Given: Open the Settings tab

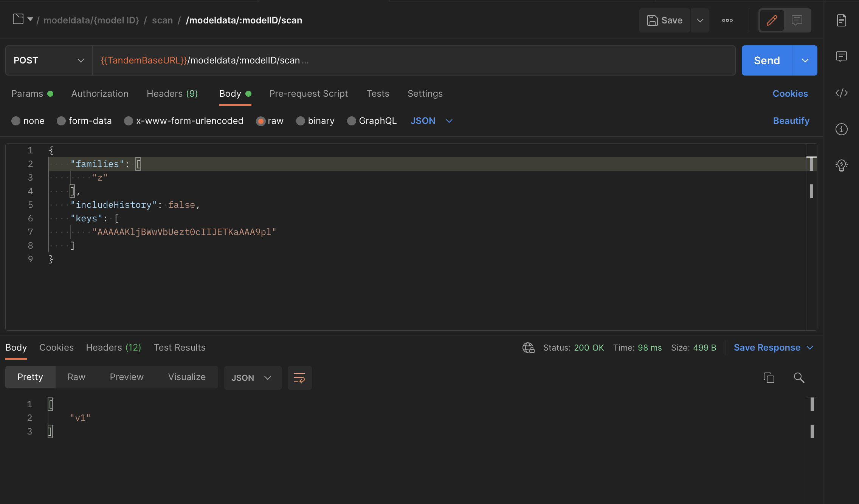Looking at the screenshot, I should (425, 94).
